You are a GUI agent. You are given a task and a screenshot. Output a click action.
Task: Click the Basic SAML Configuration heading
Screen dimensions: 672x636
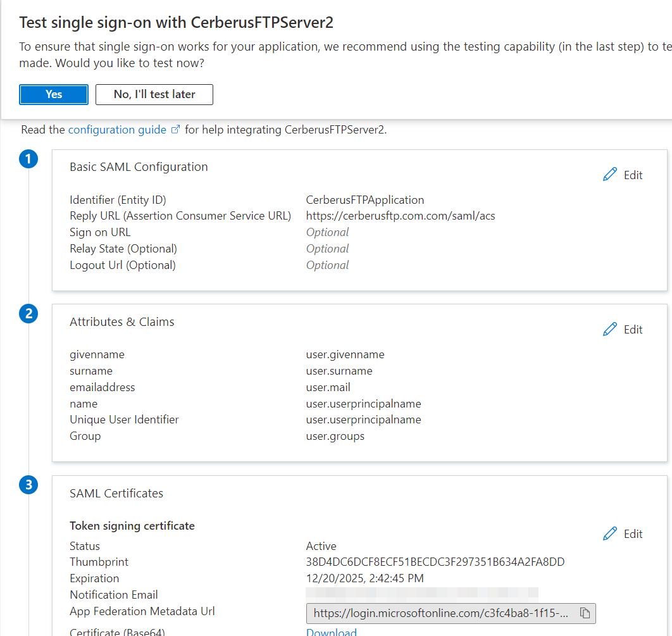[x=139, y=167]
